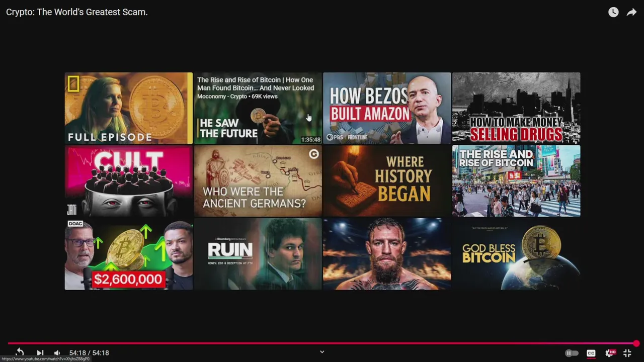Open 'Where History Began' thumbnail
Viewport: 644px width, 362px height.
(387, 181)
